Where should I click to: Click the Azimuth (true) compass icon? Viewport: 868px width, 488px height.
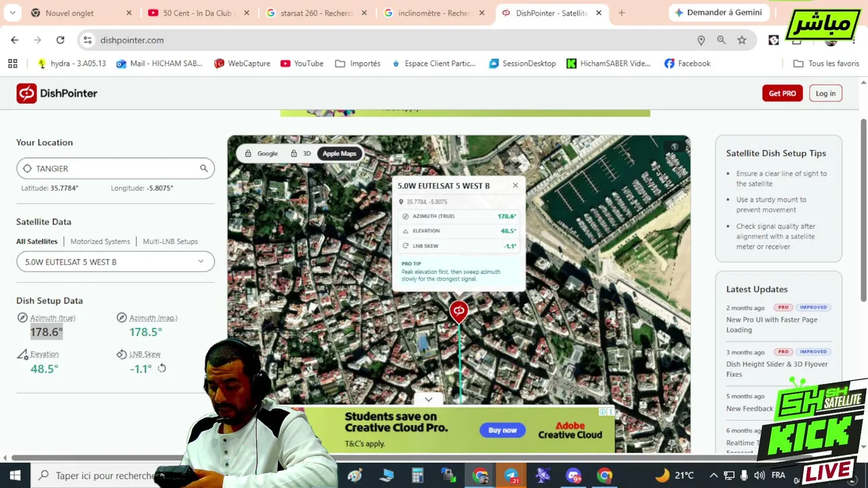coord(22,318)
